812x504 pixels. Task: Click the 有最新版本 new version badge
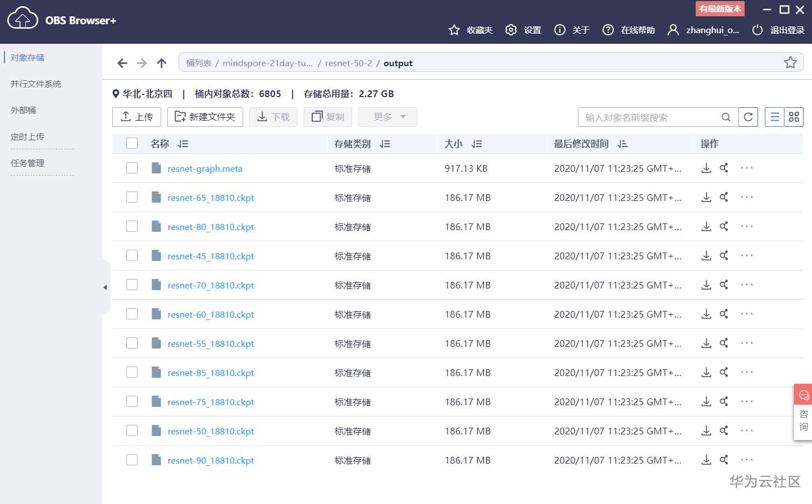pyautogui.click(x=720, y=8)
